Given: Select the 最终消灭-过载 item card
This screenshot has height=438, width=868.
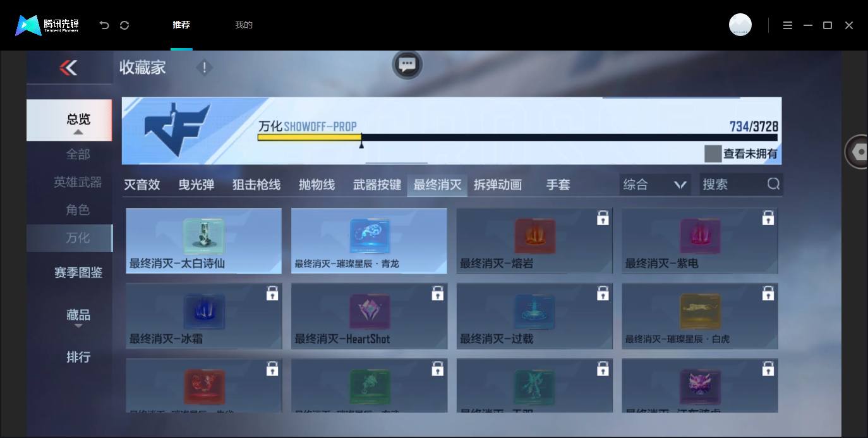Looking at the screenshot, I should pos(534,316).
